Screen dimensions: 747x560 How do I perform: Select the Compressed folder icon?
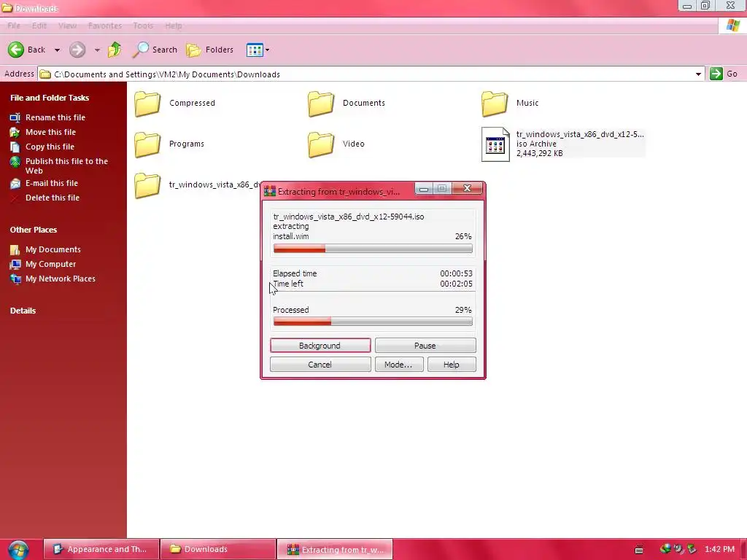(147, 104)
